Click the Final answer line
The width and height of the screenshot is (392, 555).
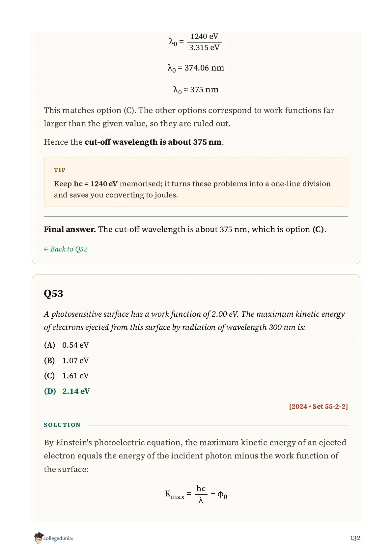185,229
